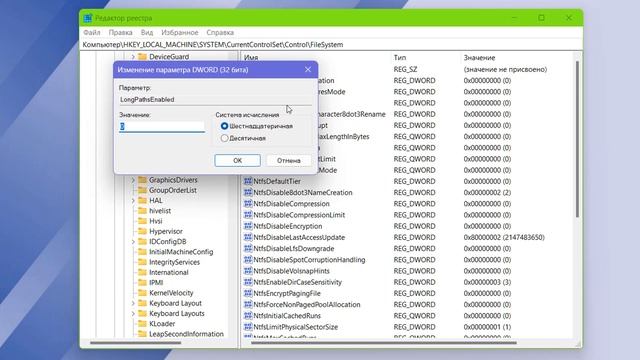
Task: Click the tree pane horizontal scrollbar
Action: 136,343
